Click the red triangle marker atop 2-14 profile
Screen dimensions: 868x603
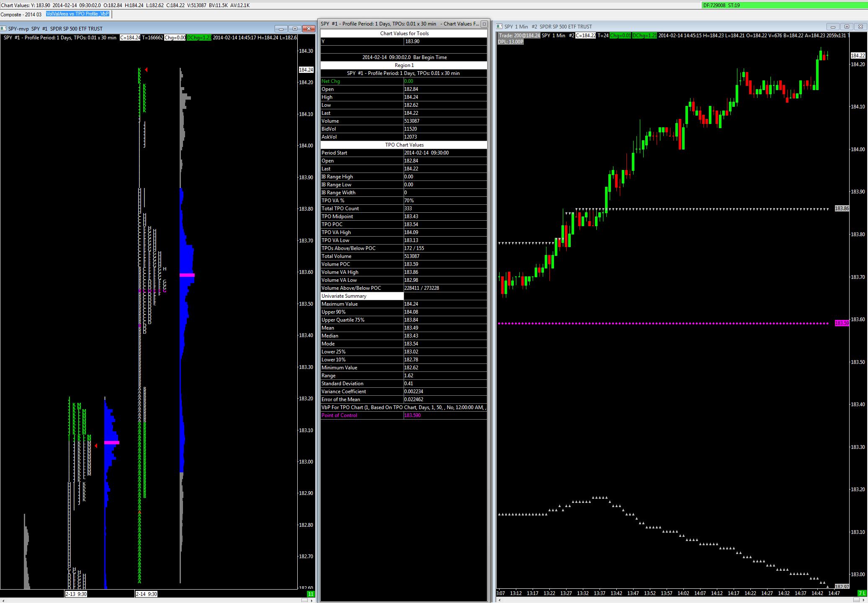tap(146, 70)
